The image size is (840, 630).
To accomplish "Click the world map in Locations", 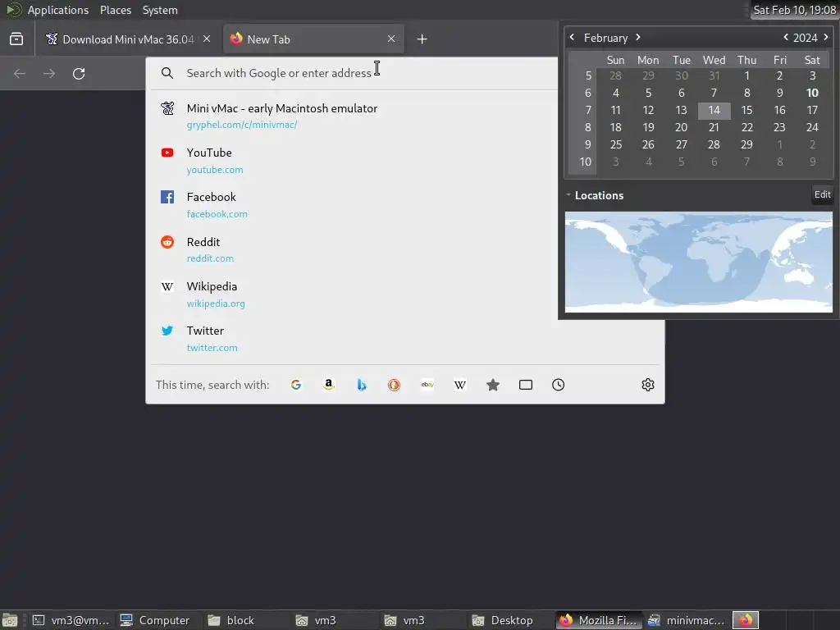I will (699, 262).
